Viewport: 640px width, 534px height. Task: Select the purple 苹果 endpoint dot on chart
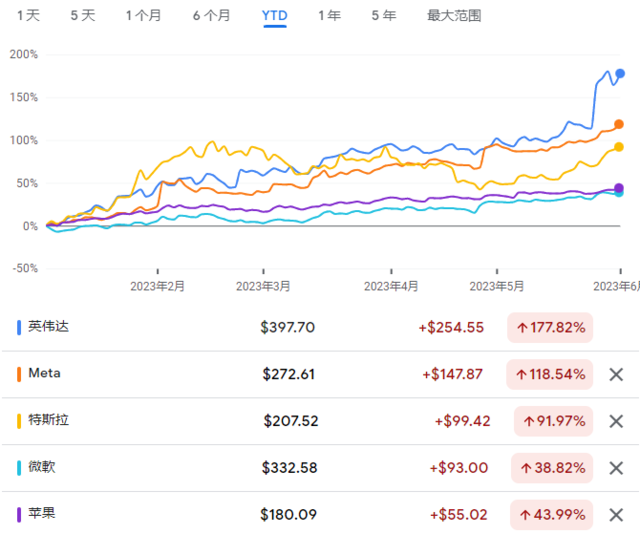click(619, 188)
